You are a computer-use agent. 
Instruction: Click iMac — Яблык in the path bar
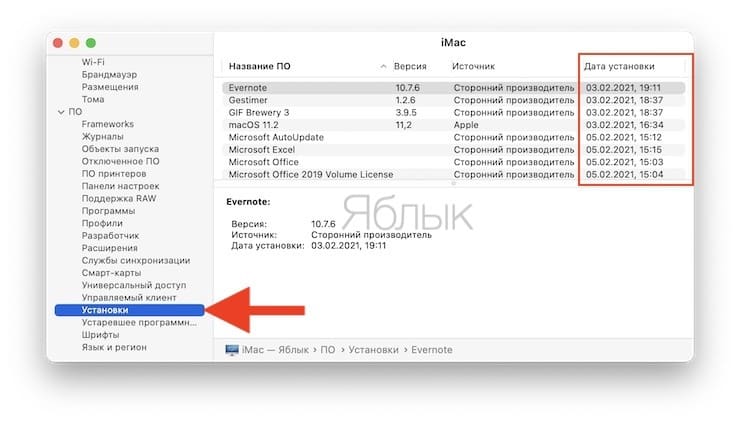[x=275, y=350]
